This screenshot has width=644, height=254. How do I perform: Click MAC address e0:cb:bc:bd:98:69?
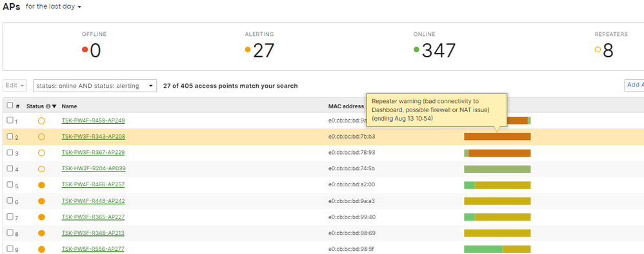[352, 233]
